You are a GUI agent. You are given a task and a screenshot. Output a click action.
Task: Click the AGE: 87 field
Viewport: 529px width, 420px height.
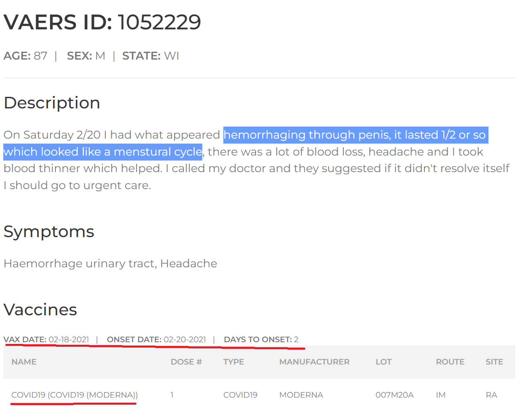pyautogui.click(x=25, y=56)
